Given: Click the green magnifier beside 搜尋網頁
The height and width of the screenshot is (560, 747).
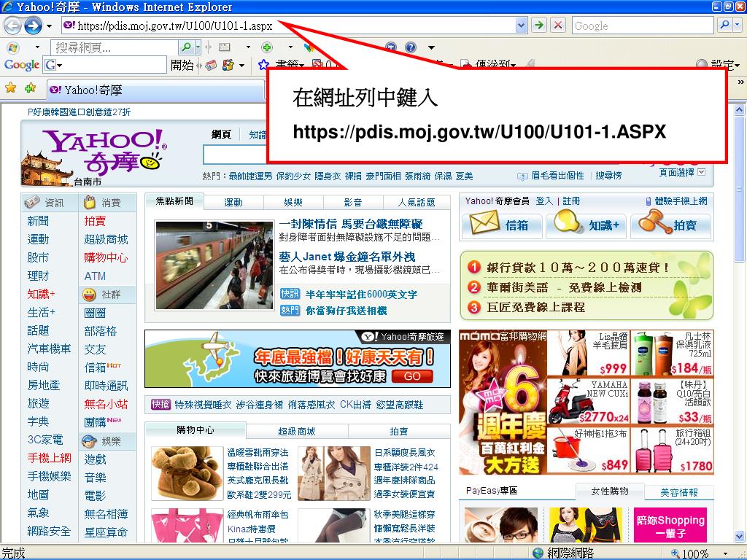Looking at the screenshot, I should (186, 47).
